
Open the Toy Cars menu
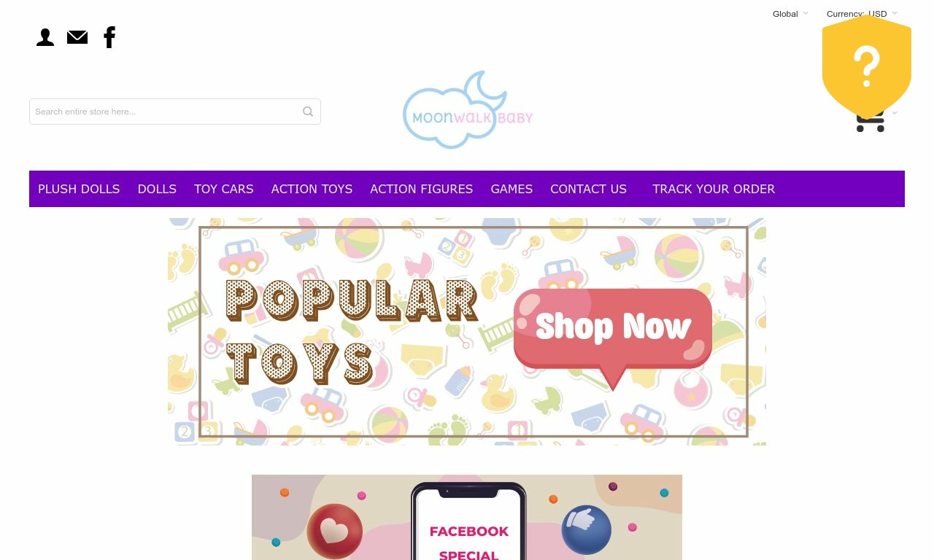(224, 189)
